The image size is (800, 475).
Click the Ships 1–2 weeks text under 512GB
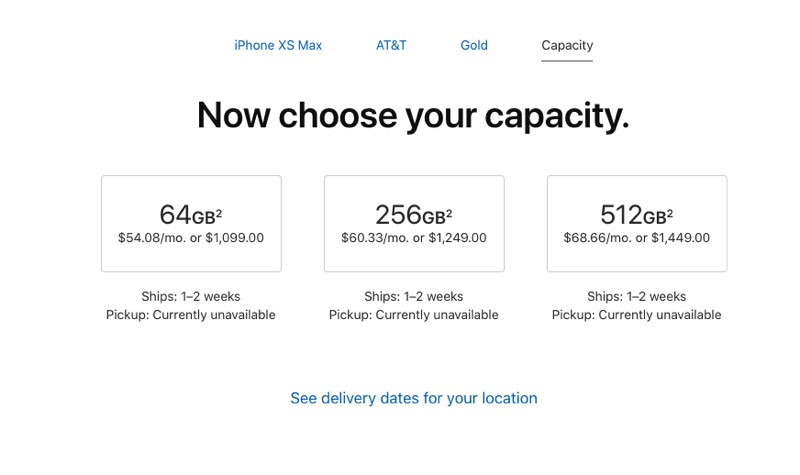click(637, 296)
